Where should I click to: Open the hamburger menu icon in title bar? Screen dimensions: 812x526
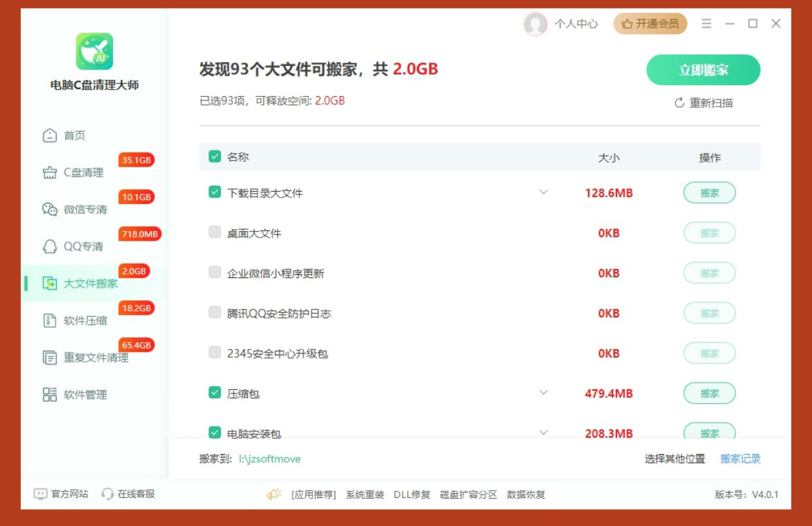(707, 24)
